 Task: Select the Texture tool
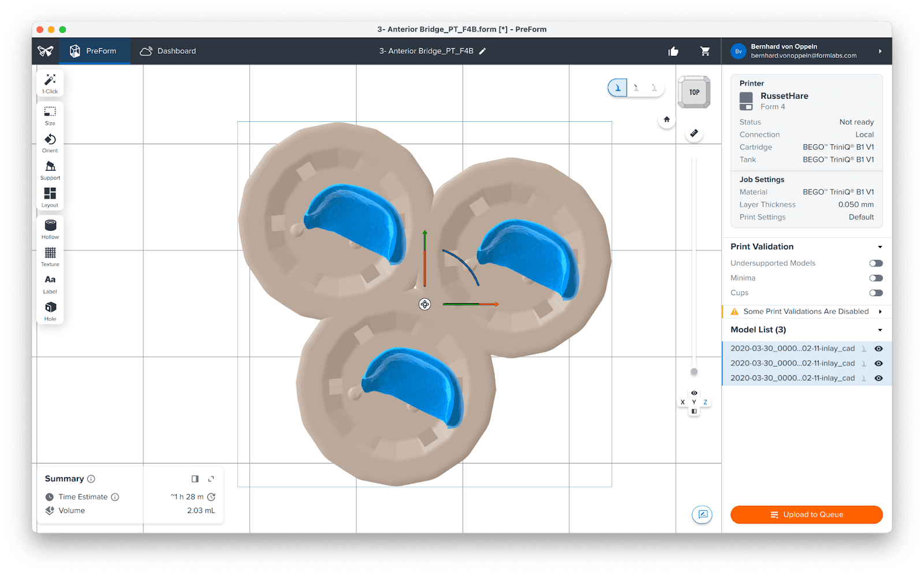[x=50, y=256]
